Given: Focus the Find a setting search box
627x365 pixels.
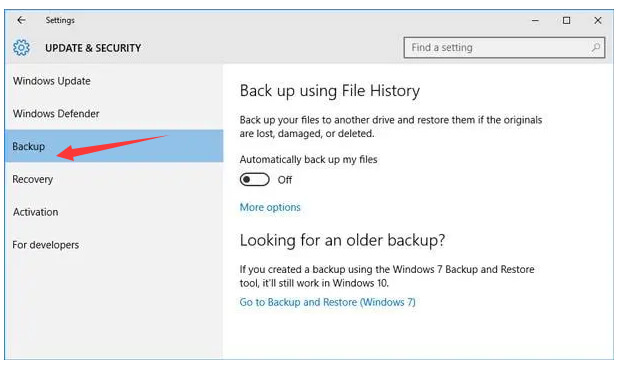Looking at the screenshot, I should (504, 48).
